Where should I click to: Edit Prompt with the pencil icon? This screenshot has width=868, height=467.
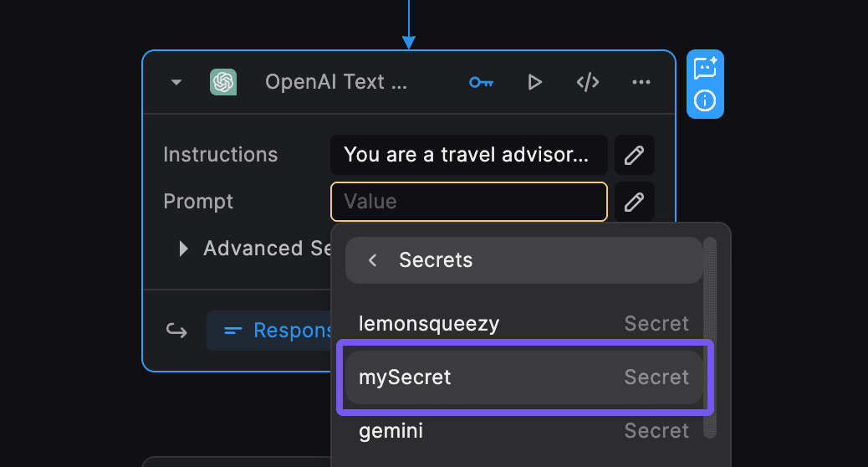click(x=635, y=202)
